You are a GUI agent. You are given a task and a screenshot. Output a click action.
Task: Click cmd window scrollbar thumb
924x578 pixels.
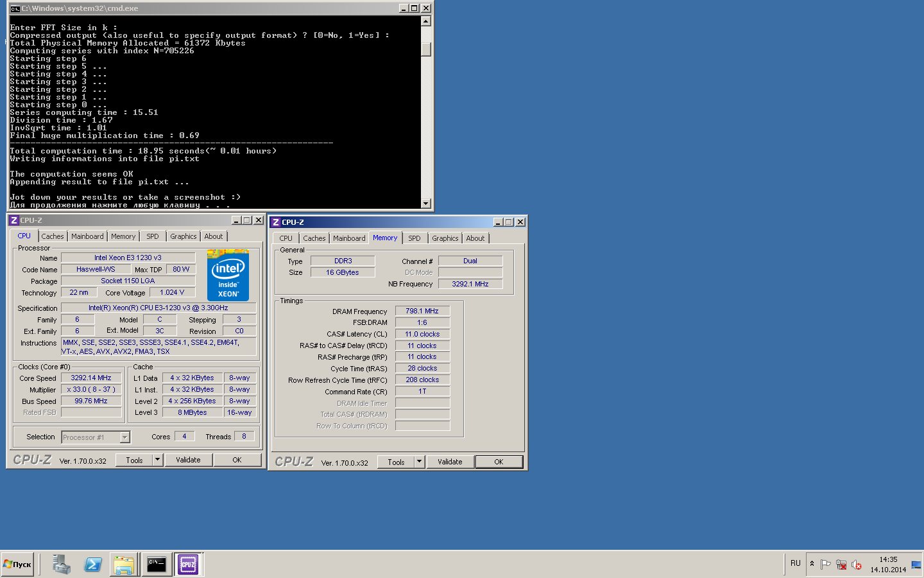click(426, 49)
